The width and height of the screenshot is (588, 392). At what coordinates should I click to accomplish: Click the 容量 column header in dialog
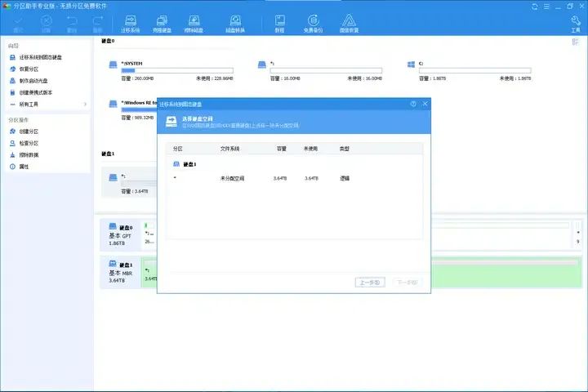click(x=282, y=149)
